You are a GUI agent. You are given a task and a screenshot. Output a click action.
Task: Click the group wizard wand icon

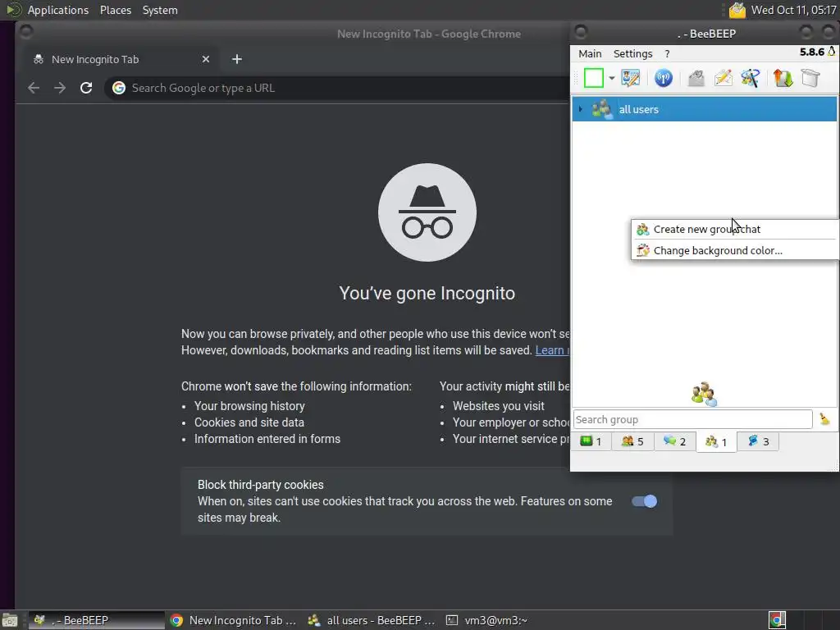tap(751, 78)
